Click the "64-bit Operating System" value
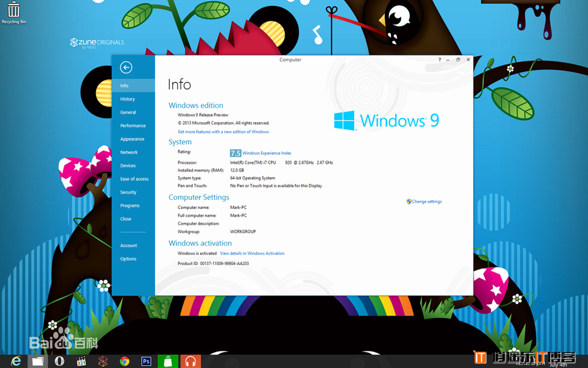The width and height of the screenshot is (588, 368). pos(253,178)
